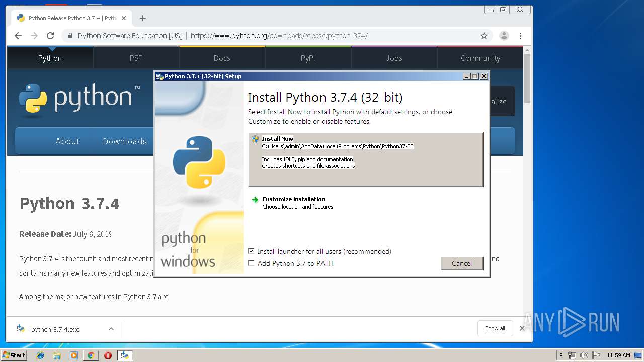644x362 pixels.
Task: View site security padlock info
Action: click(70, 36)
